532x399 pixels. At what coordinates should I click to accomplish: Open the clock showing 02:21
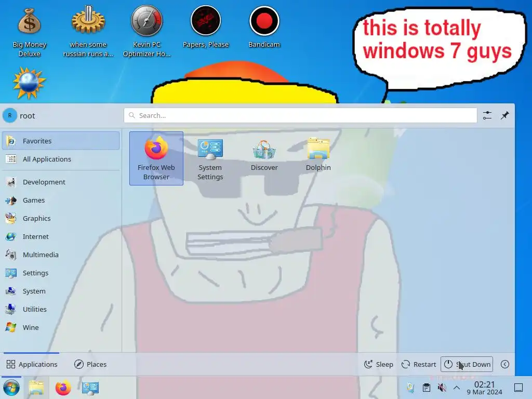pyautogui.click(x=484, y=388)
